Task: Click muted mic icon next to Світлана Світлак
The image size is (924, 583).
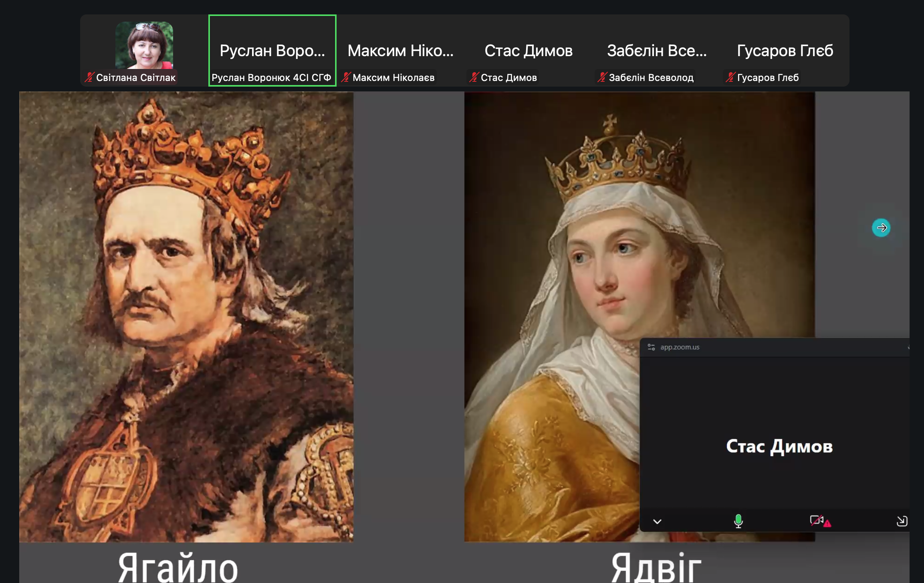Action: (89, 77)
